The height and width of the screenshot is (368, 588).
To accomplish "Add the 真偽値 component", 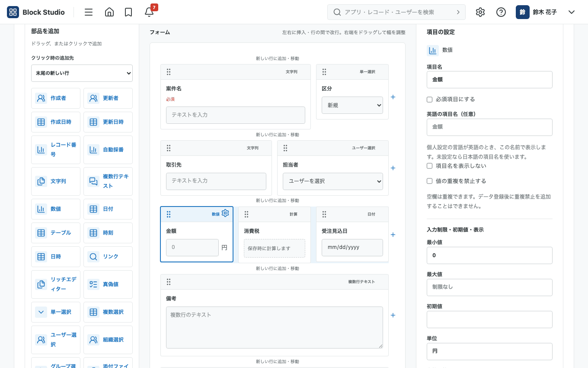I will click(108, 284).
